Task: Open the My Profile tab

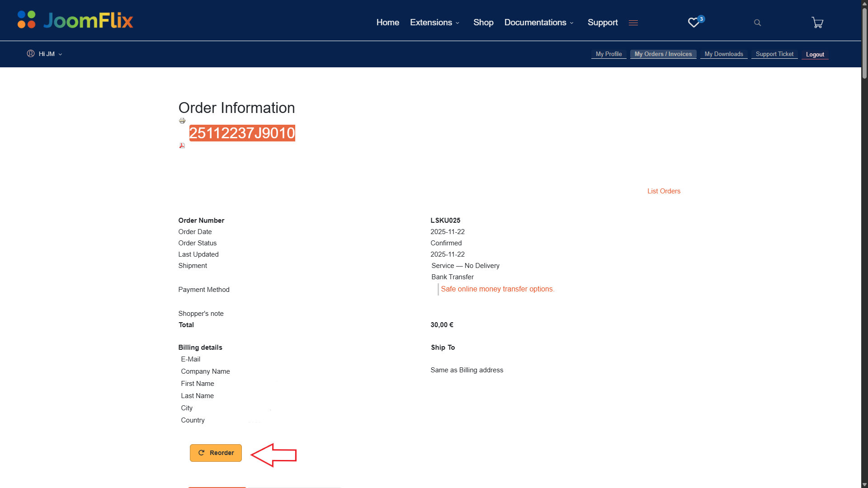Action: click(x=609, y=54)
